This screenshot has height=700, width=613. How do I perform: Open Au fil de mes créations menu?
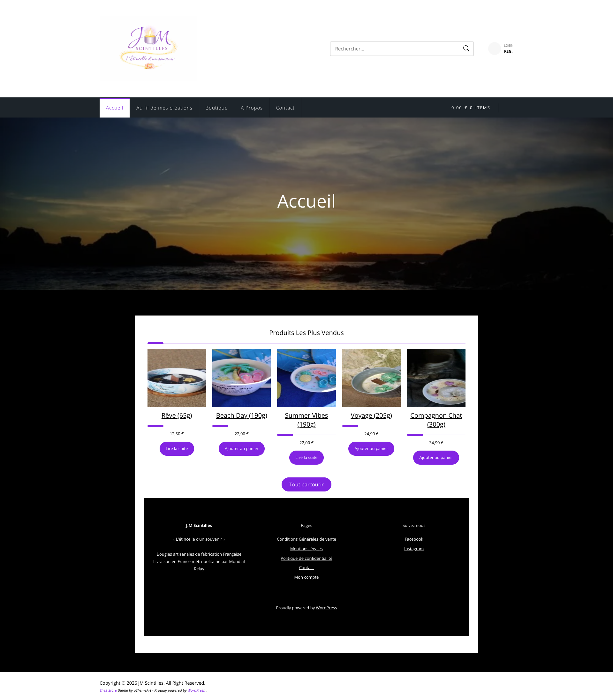(x=164, y=108)
